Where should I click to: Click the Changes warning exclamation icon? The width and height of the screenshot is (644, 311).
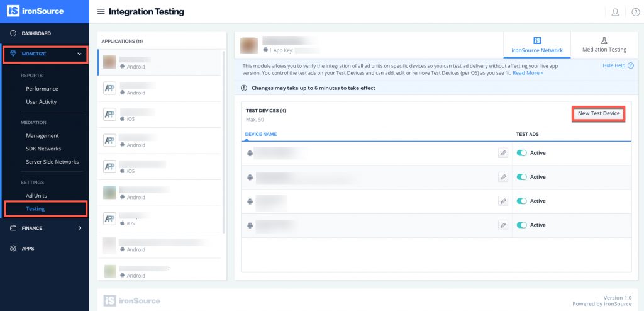coord(244,88)
